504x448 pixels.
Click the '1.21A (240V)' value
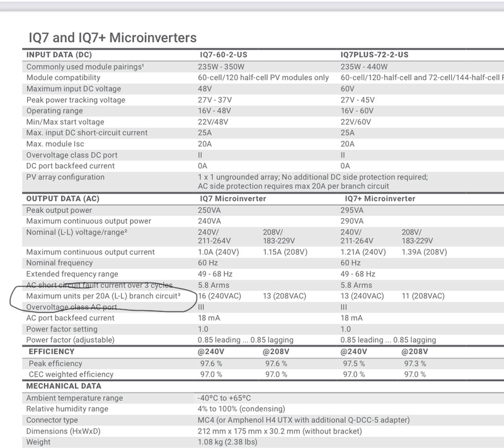[x=364, y=252]
